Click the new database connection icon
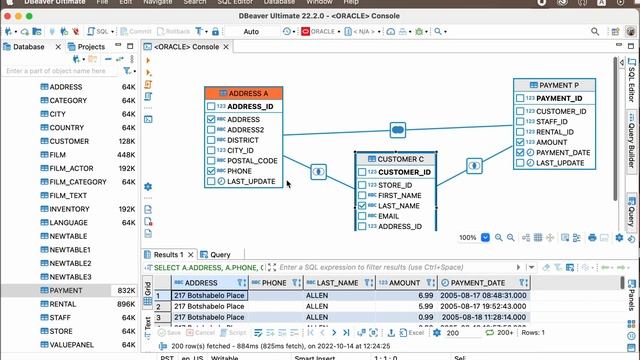 coord(8,31)
